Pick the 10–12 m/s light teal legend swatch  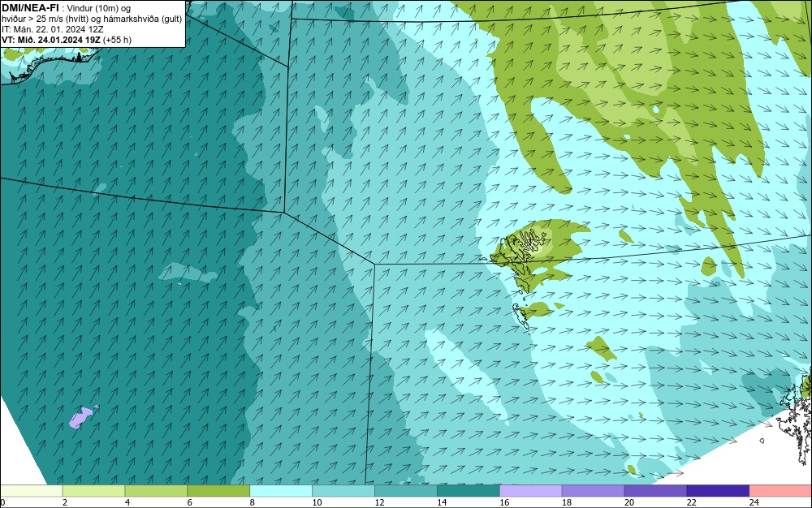tap(343, 491)
